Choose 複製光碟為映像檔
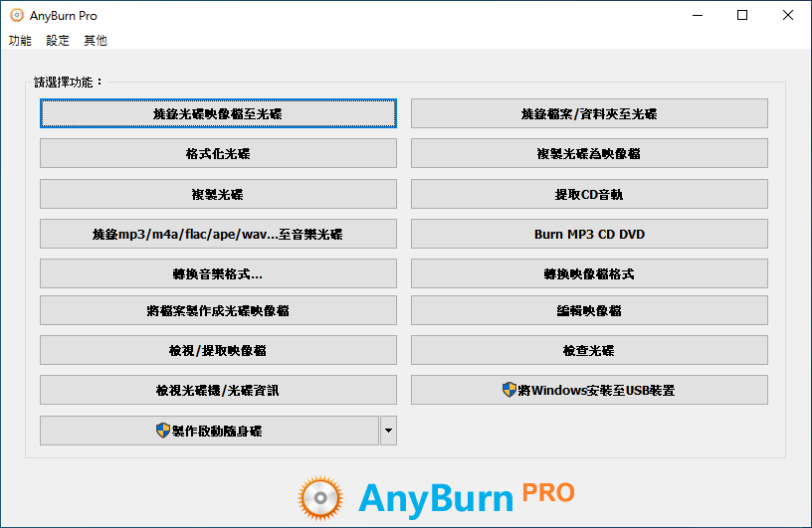 click(589, 153)
